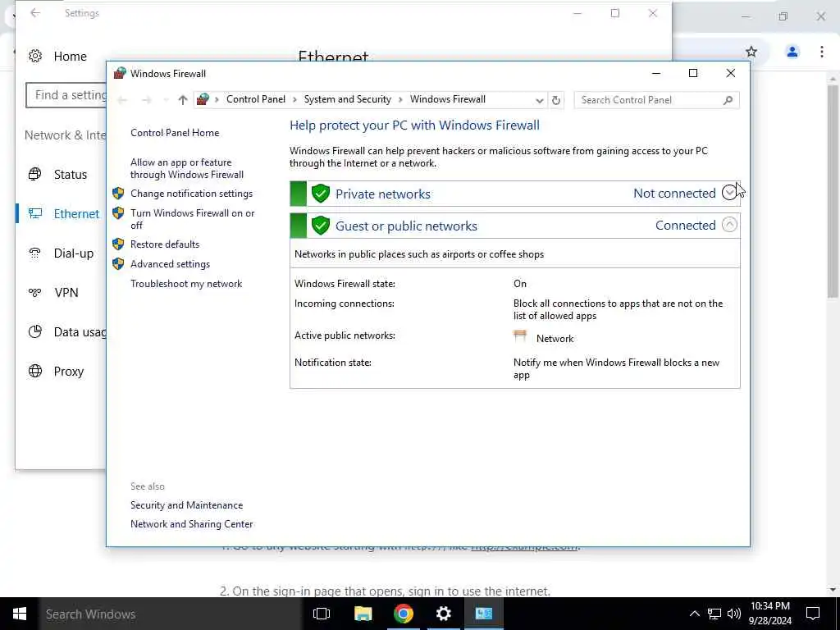Click the Search Windows taskbar box
Viewport: 840px width, 630px height.
pos(169,614)
